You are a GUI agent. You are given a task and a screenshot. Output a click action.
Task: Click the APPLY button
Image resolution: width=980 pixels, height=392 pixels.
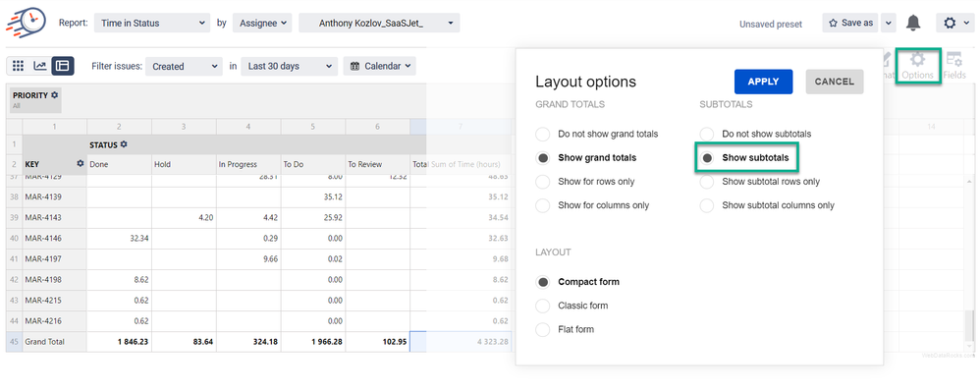point(763,82)
